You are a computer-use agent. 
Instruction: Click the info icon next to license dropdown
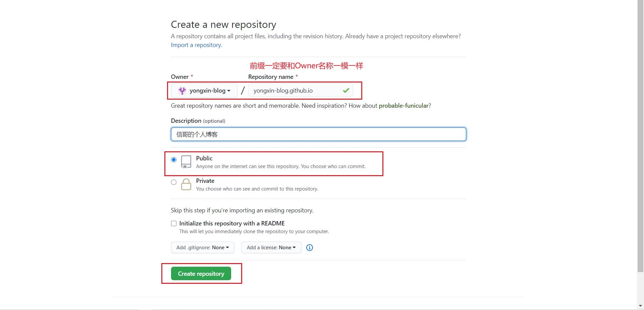[x=310, y=248]
